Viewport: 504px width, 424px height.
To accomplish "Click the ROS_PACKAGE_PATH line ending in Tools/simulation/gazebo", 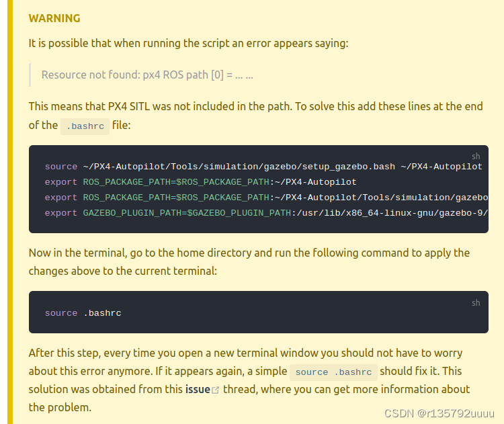I will [266, 198].
